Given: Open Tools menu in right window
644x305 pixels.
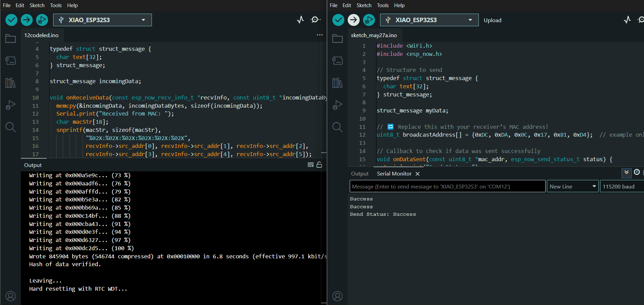Looking at the screenshot, I should (x=383, y=5).
